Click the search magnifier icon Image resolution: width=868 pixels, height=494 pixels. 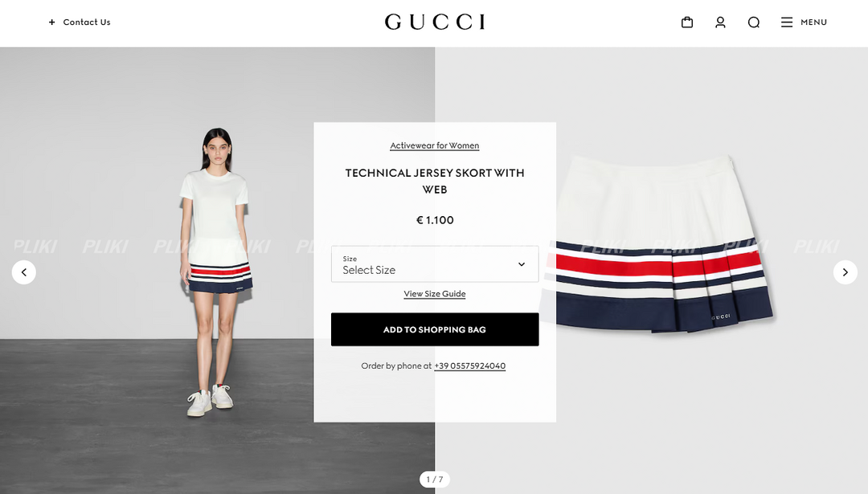[753, 22]
